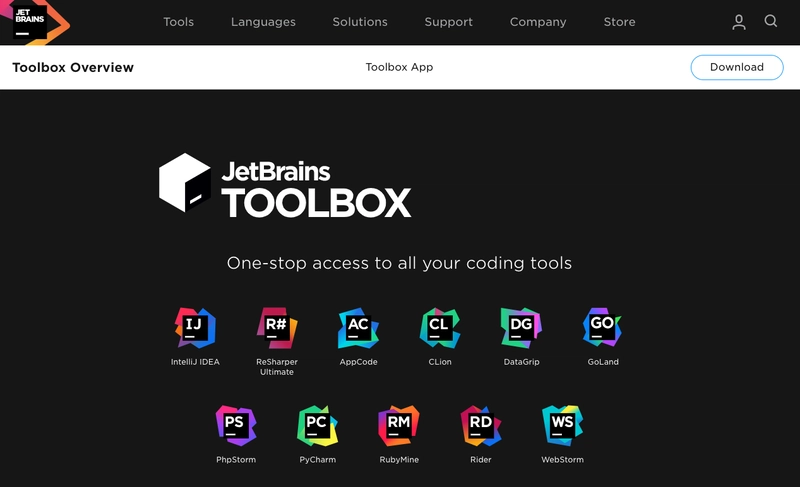Click the Toolbox Overview heading link
Image resolution: width=800 pixels, height=487 pixels.
point(73,67)
